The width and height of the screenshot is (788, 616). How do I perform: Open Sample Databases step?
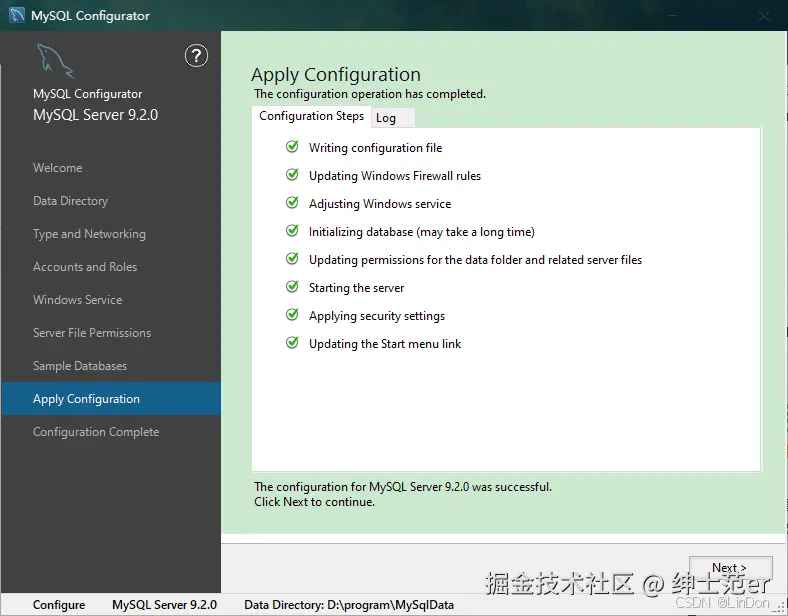pyautogui.click(x=80, y=366)
